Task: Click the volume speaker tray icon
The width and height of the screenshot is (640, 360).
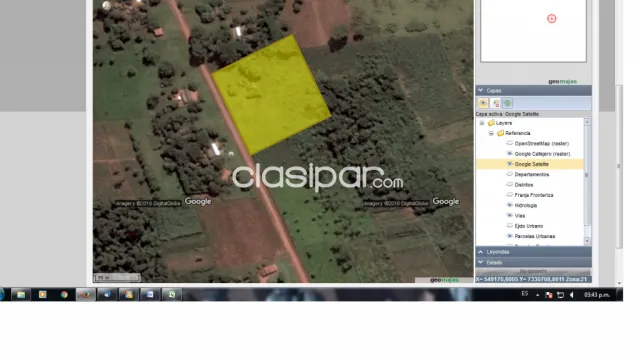Action: pos(571,295)
